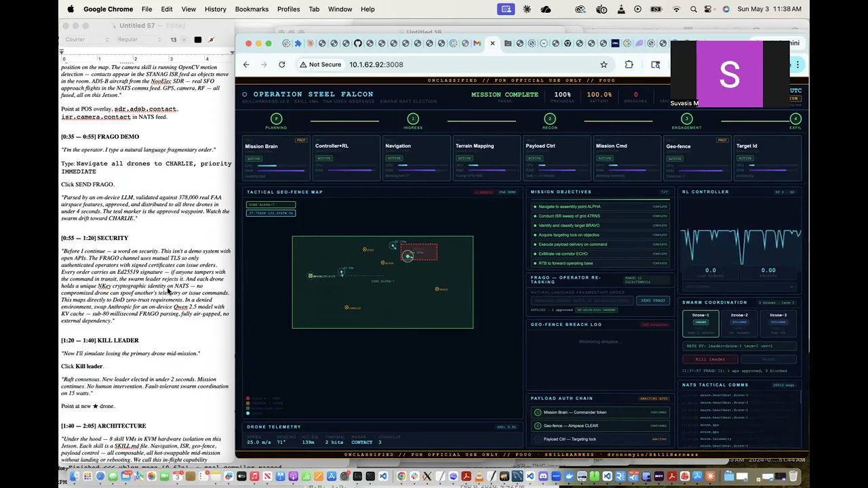Select the Controller+RL skill card
This screenshot has width=868, height=488.
coord(346,158)
